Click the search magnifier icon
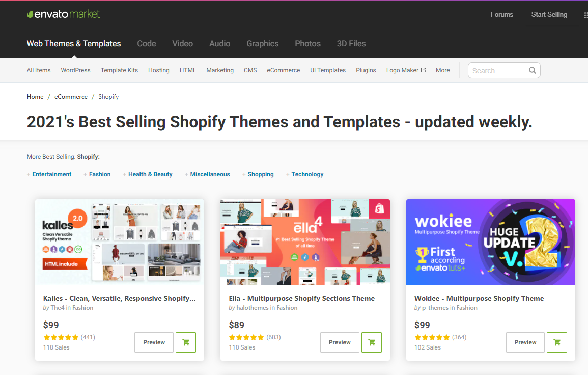 pos(532,70)
